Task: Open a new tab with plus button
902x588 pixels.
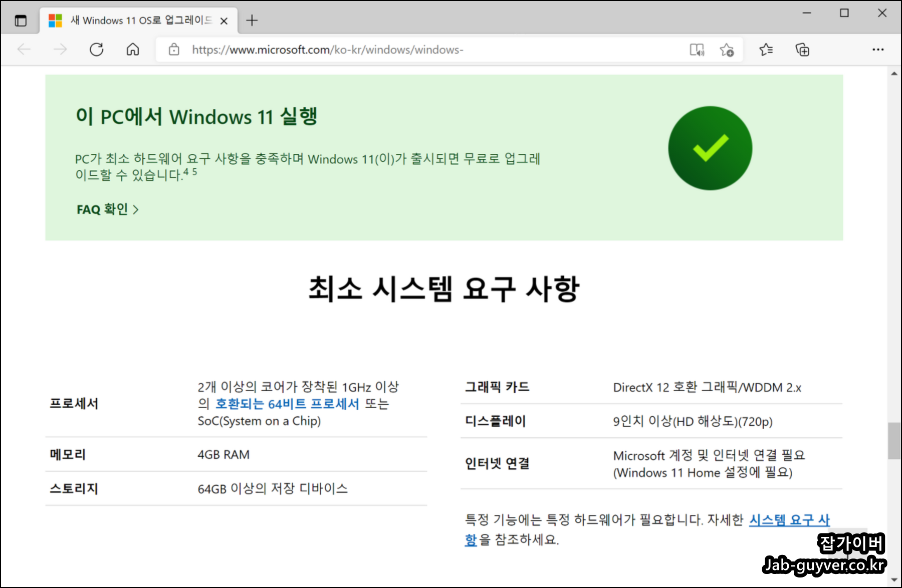Action: (x=252, y=21)
